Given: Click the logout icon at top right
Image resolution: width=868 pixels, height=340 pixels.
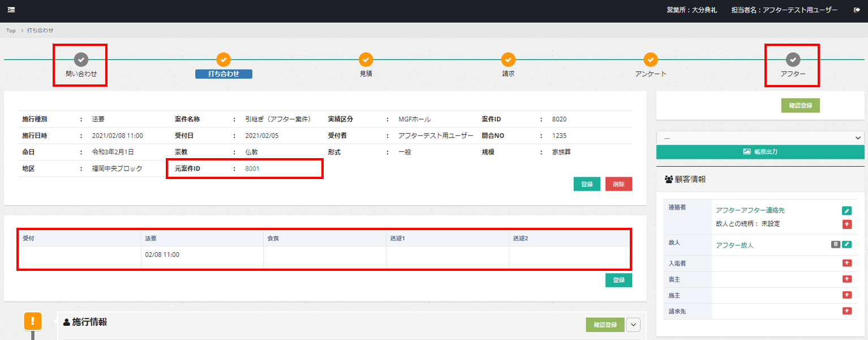Looking at the screenshot, I should pos(857,10).
